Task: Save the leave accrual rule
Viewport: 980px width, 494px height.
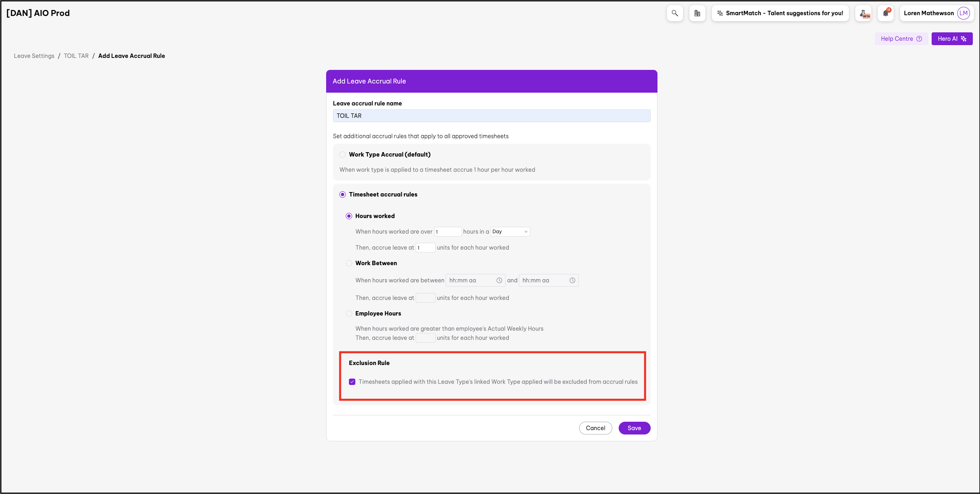Action: pyautogui.click(x=634, y=428)
